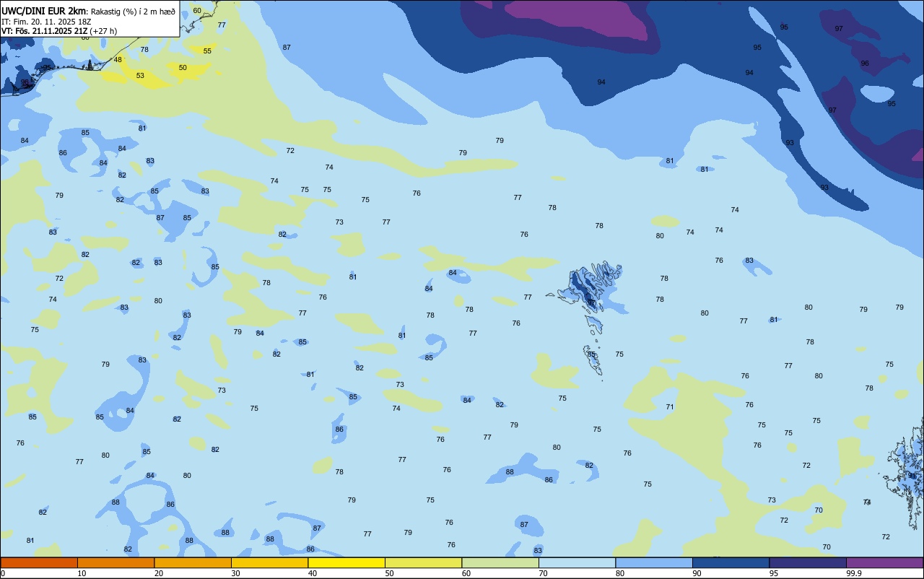The width and height of the screenshot is (924, 579).
Task: Select the 80–90 blue legend swatch
Action: pyautogui.click(x=654, y=562)
